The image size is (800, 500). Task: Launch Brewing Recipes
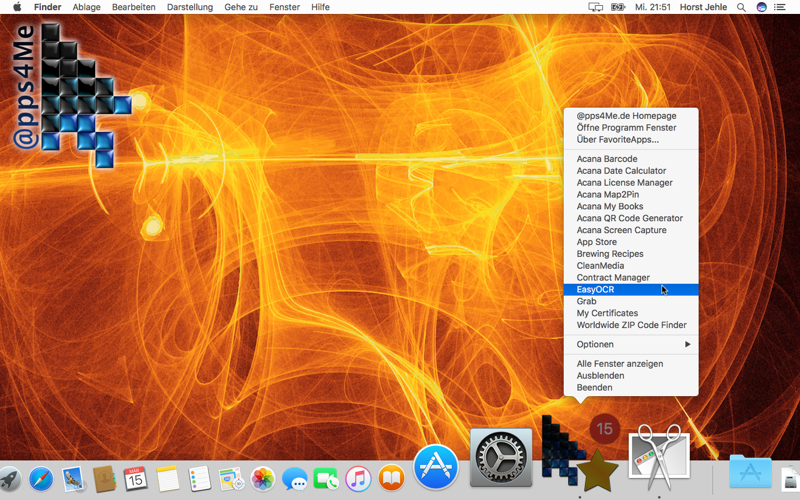click(631, 254)
